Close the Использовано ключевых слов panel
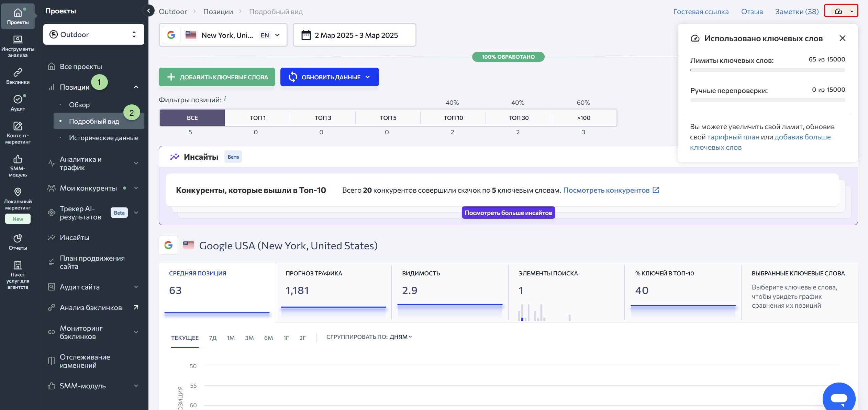Screen dimensions: 868x410 coord(842,38)
